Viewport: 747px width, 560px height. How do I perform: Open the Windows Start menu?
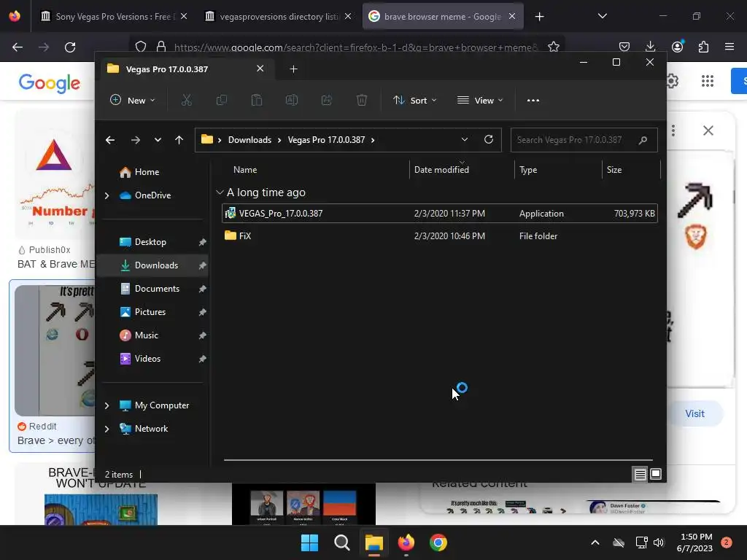[x=309, y=542]
